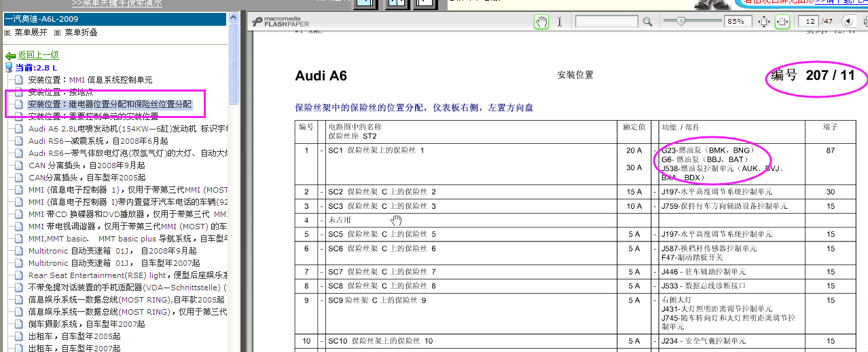Click the 菜单折叠 list icon

click(x=58, y=33)
